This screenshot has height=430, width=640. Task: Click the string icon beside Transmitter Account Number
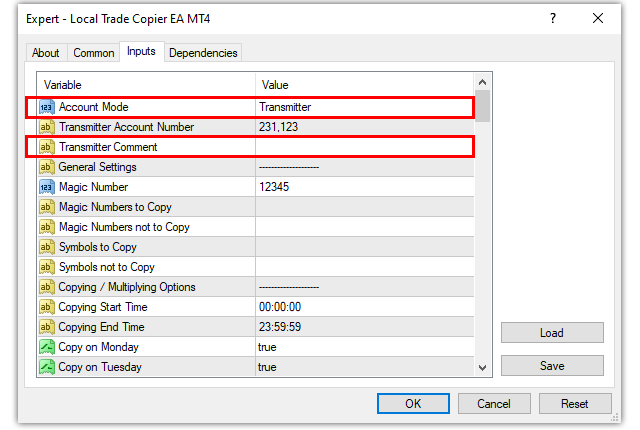click(x=46, y=127)
